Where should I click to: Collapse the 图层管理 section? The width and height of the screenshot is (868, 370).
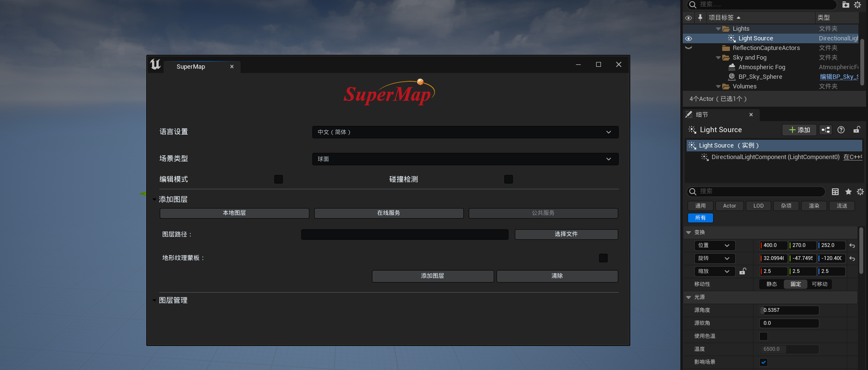pos(154,300)
